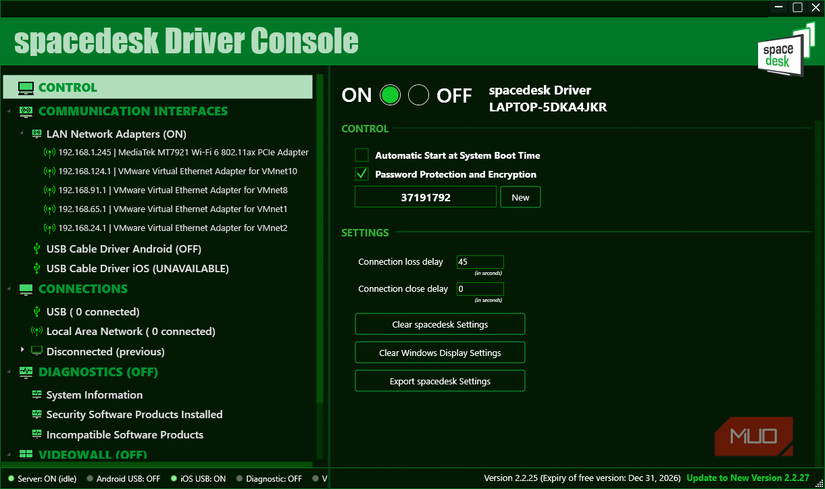Image resolution: width=825 pixels, height=489 pixels.
Task: Select the VMnet2 adapter row
Action: [173, 228]
